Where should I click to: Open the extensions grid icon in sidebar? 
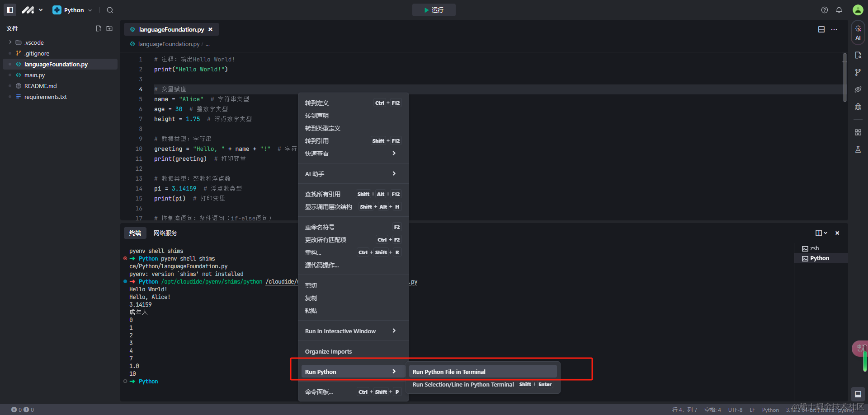[x=858, y=132]
